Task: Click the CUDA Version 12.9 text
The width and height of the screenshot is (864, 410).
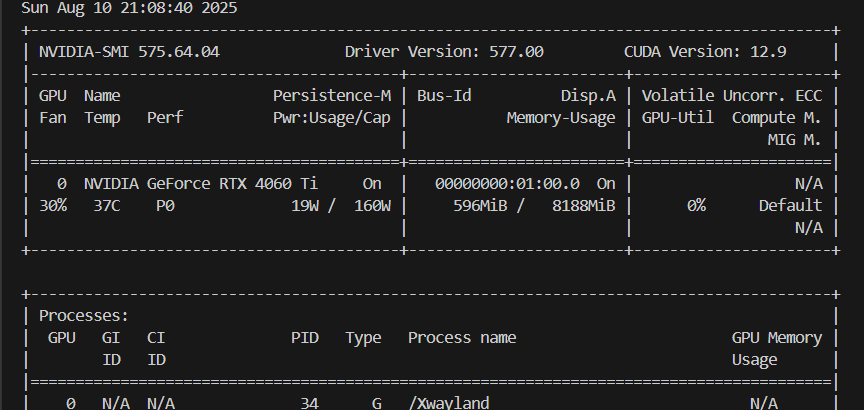Action: [x=705, y=52]
